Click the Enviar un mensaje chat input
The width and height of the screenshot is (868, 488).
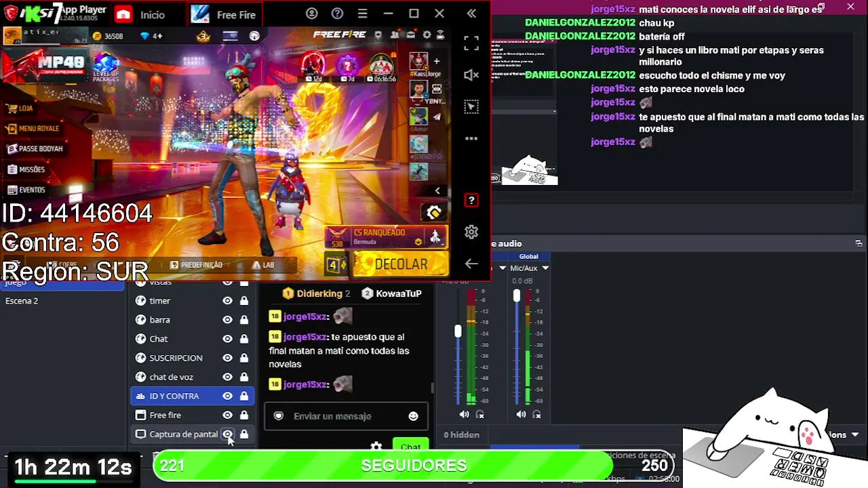(x=346, y=416)
